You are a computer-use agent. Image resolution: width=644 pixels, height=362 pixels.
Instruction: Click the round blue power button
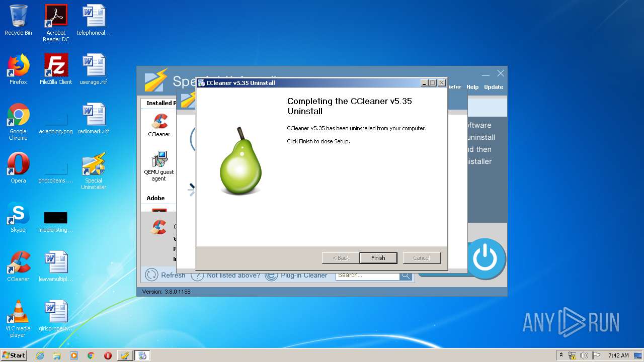coord(486,258)
